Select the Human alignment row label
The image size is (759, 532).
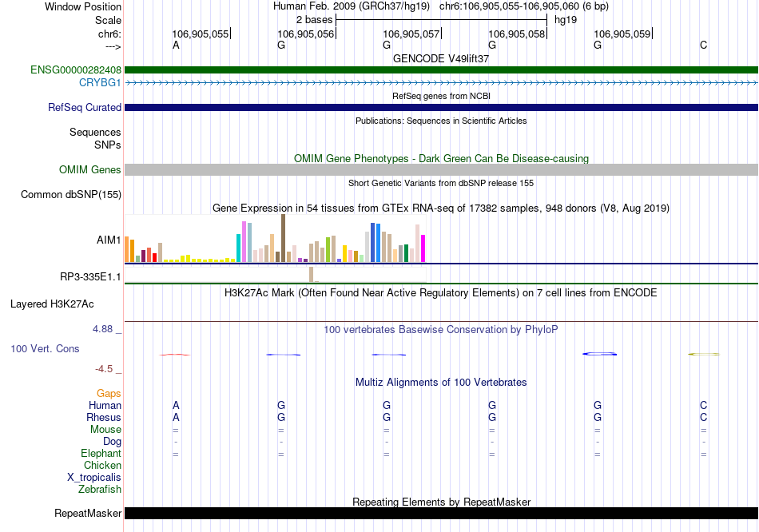105,406
